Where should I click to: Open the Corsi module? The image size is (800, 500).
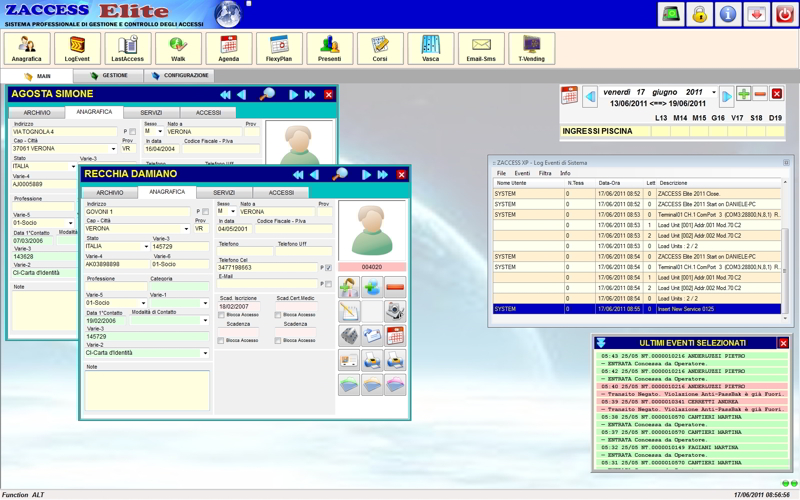[380, 48]
